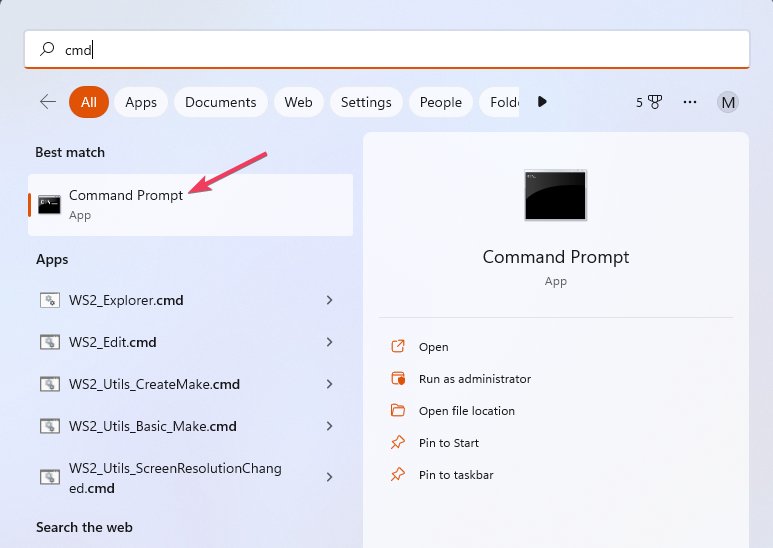Viewport: 773px width, 548px height.
Task: Click the Pin to Start pin icon
Action: click(x=398, y=442)
